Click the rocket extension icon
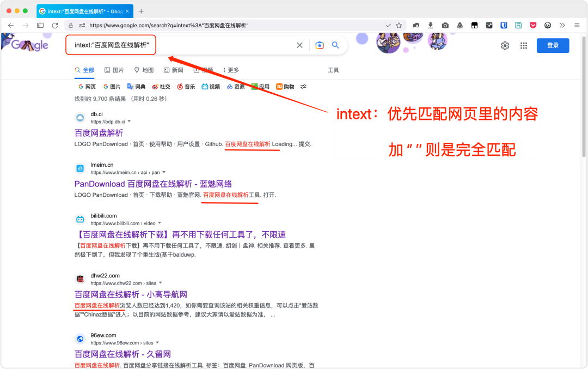This screenshot has height=369, width=588. 460,26
